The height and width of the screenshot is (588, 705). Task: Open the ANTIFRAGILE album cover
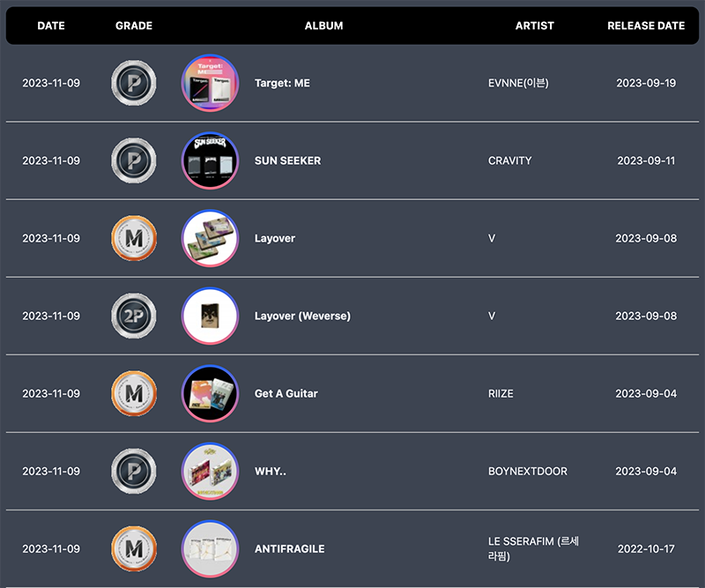coord(210,549)
